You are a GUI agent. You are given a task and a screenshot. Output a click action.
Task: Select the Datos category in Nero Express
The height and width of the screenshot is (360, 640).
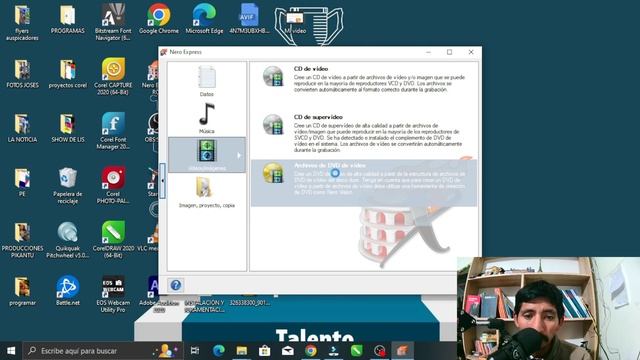point(207,81)
